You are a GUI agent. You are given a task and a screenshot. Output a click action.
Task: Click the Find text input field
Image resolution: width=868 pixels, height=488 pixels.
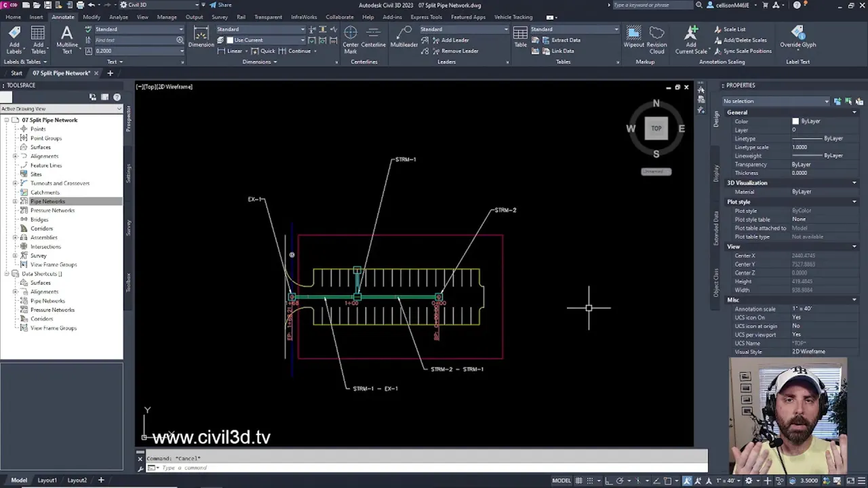tap(134, 40)
